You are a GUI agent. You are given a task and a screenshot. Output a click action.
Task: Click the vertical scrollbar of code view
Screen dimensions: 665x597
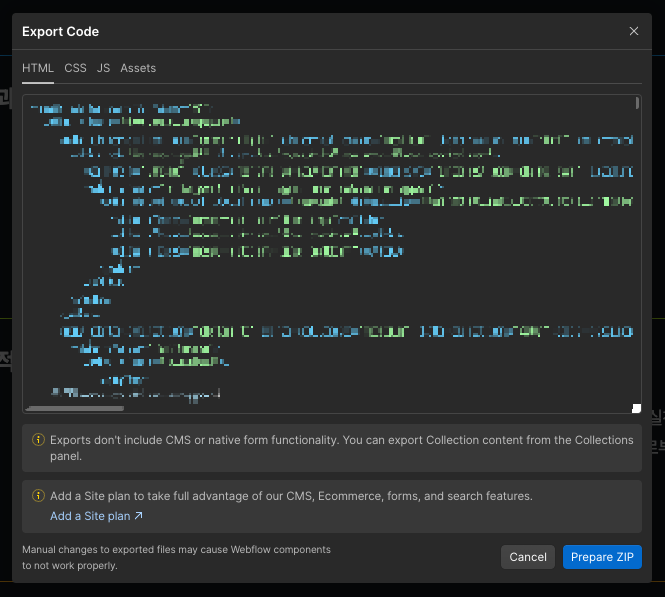[x=637, y=103]
